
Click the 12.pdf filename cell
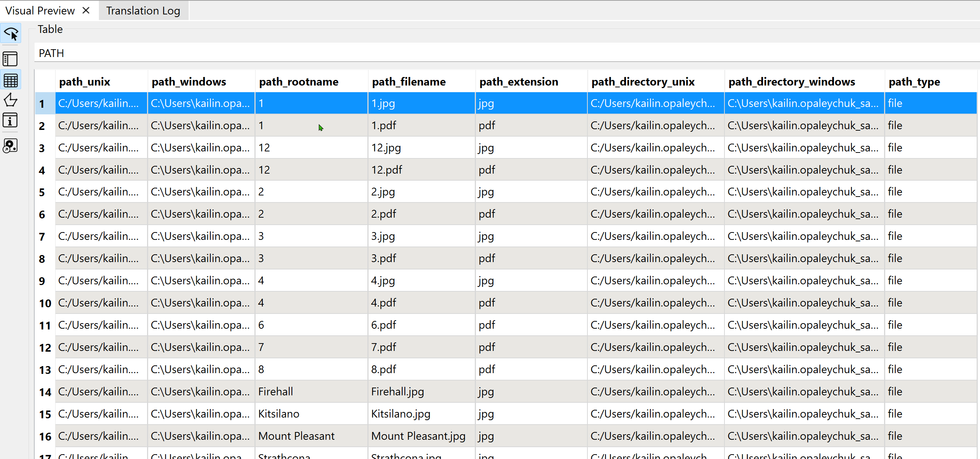pos(421,170)
